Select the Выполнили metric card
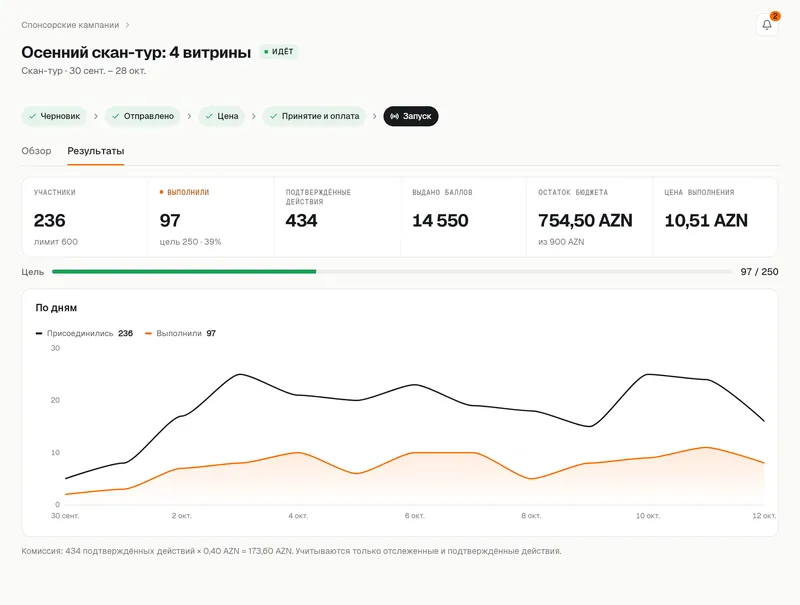 211,217
